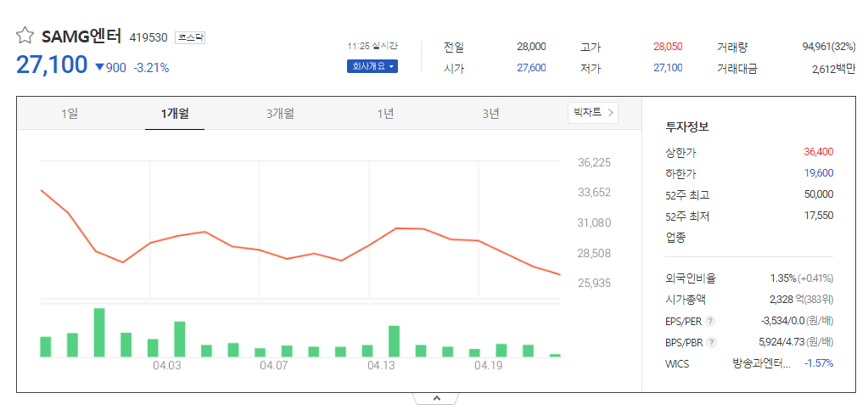
Task: Open the BPS/PBR help question mark
Action: tap(711, 342)
